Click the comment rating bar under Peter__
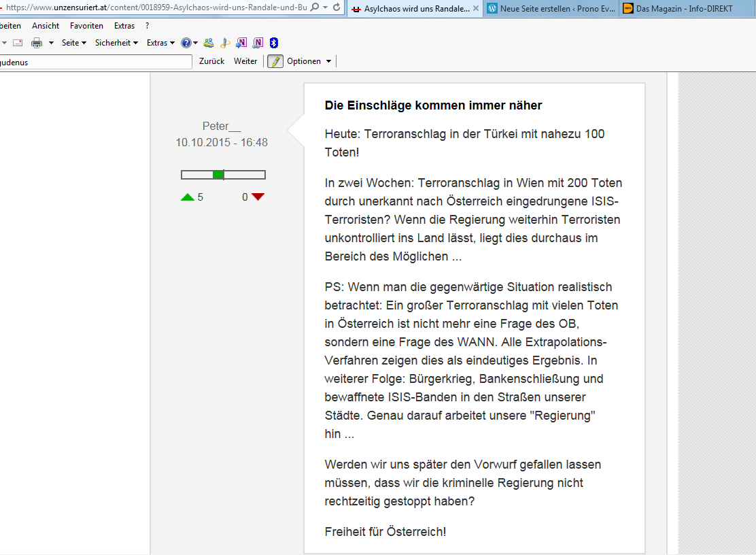The image size is (756, 555). [x=223, y=175]
